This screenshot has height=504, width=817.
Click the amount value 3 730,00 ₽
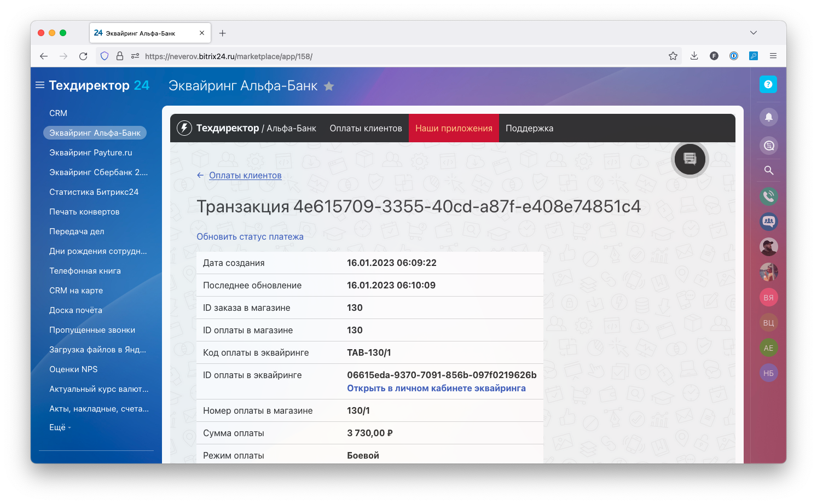point(370,433)
